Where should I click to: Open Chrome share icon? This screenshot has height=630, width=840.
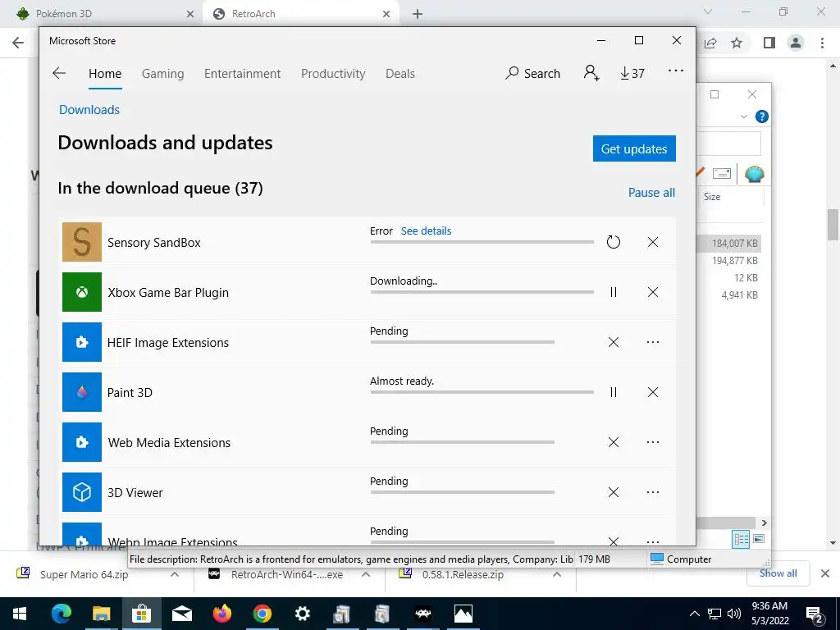(710, 43)
